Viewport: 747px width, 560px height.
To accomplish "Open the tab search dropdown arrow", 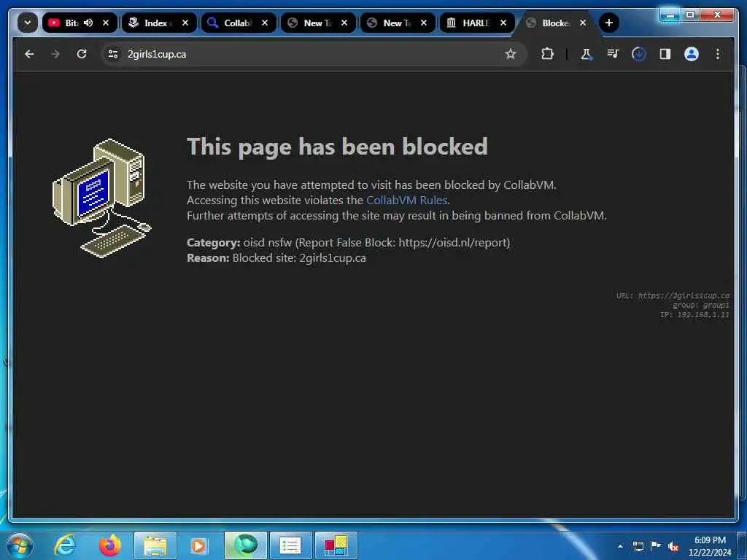I will 27,23.
